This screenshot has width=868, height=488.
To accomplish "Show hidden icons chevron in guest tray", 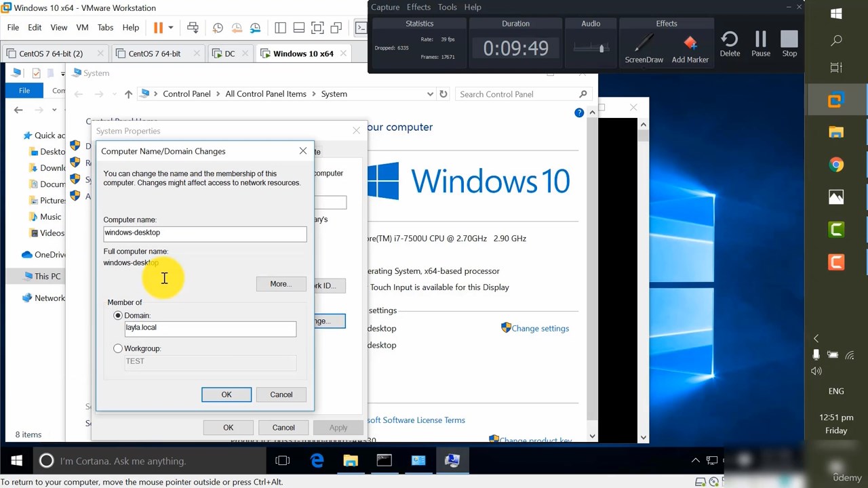I will 695,461.
